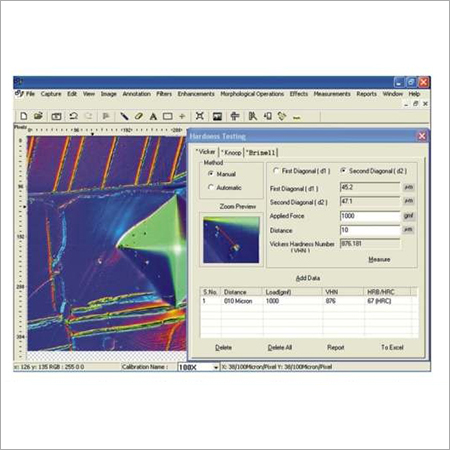This screenshot has width=450, height=450.
Task: Click the Open file folder icon
Action: pos(39,116)
